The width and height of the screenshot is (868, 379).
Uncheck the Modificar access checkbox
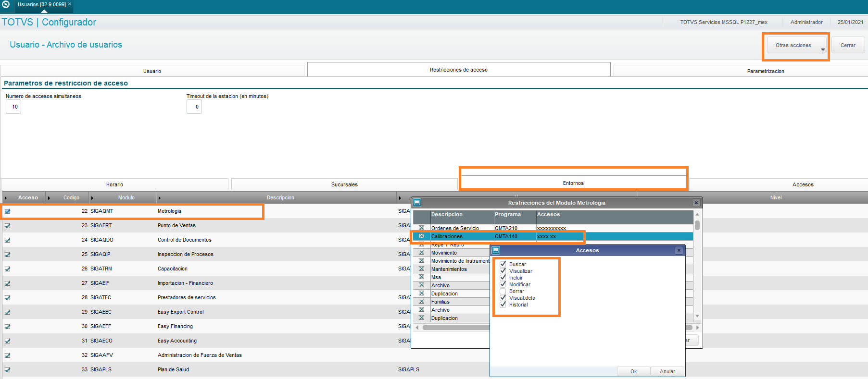(503, 284)
